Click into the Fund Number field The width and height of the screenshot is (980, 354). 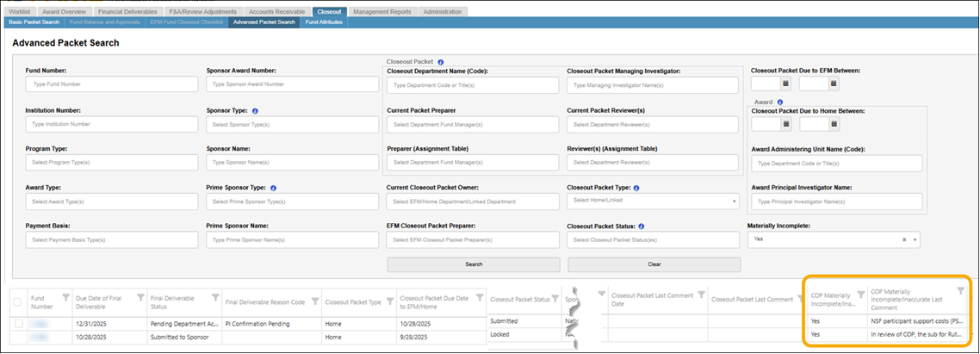pos(112,84)
